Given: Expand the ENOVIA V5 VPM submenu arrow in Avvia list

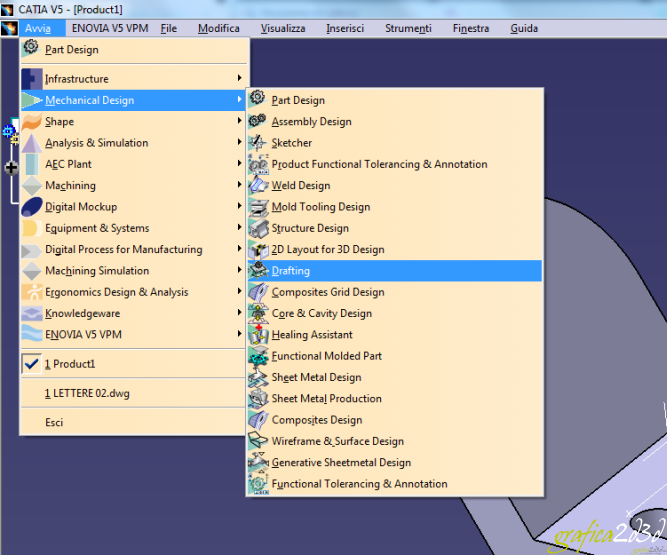Looking at the screenshot, I should (x=239, y=334).
